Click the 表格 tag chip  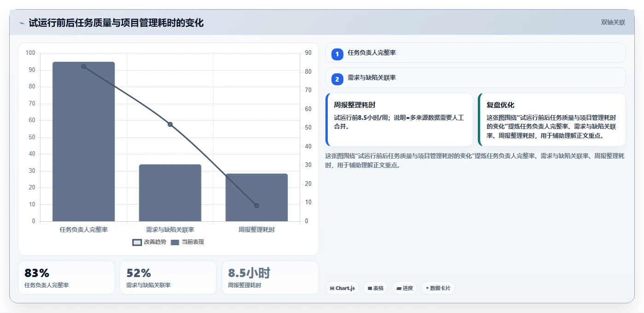click(x=375, y=288)
